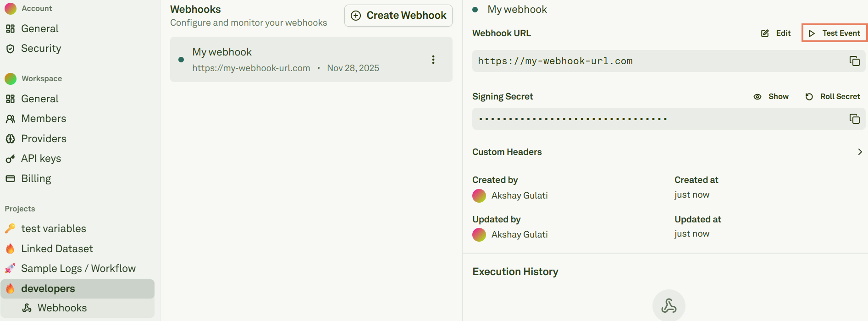The image size is (868, 321).
Task: Click rotate icon beside Roll Secret
Action: [809, 96]
